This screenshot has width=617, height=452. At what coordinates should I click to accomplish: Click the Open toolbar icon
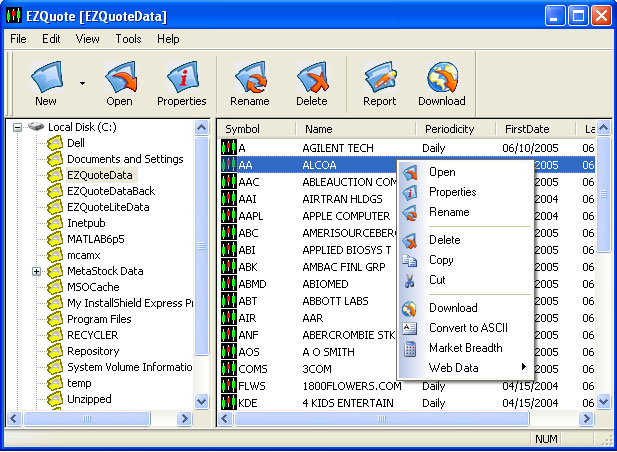pyautogui.click(x=120, y=77)
